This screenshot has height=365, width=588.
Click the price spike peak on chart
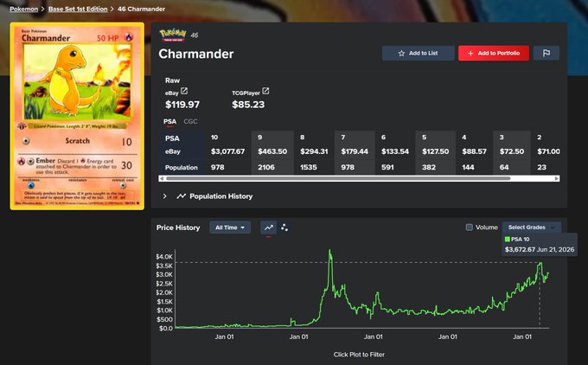pyautogui.click(x=330, y=251)
